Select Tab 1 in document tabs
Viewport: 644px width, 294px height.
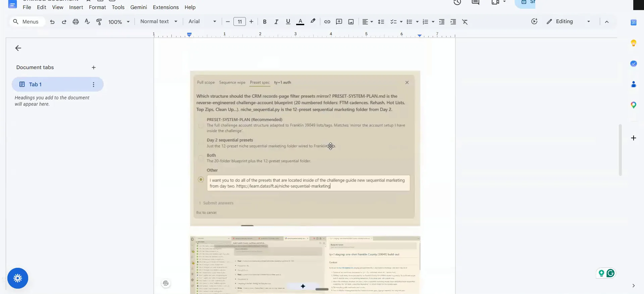[x=58, y=84]
